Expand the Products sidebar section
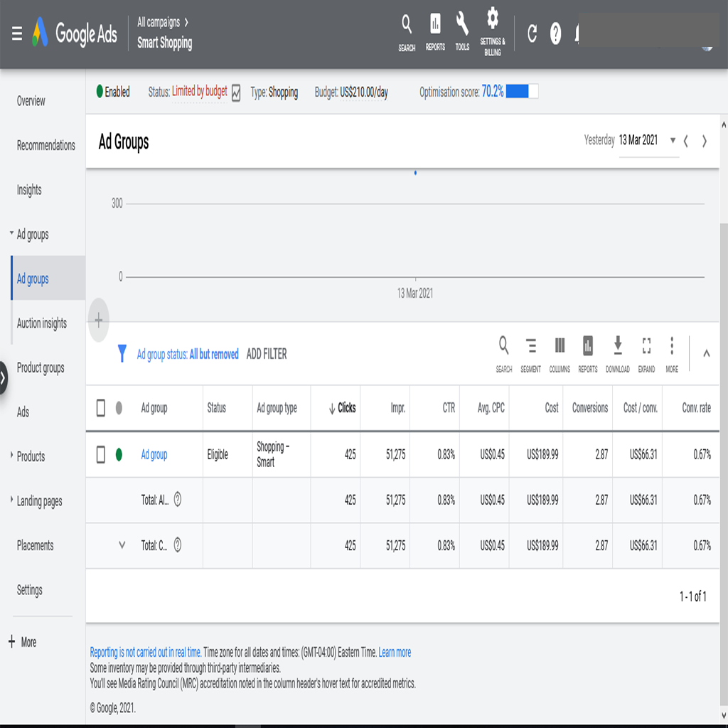 (x=11, y=455)
